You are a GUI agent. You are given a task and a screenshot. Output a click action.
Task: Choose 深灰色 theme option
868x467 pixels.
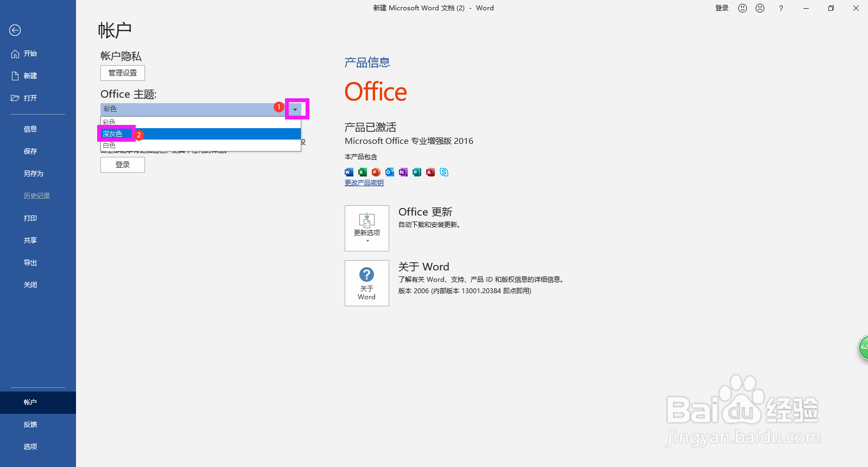pyautogui.click(x=201, y=134)
